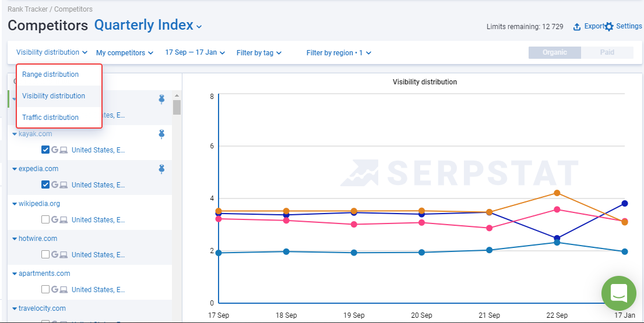The width and height of the screenshot is (644, 323).
Task: Click the Limits remaining: 12 729 text
Action: (525, 27)
